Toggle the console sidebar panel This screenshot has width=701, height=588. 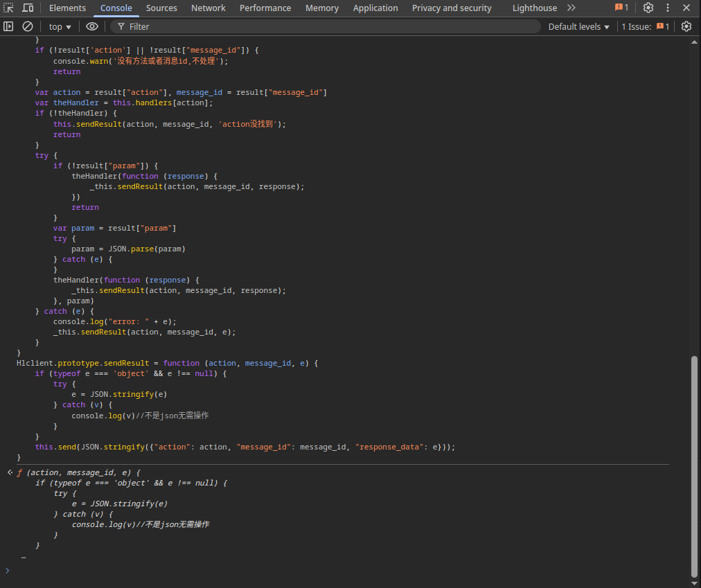[9, 26]
